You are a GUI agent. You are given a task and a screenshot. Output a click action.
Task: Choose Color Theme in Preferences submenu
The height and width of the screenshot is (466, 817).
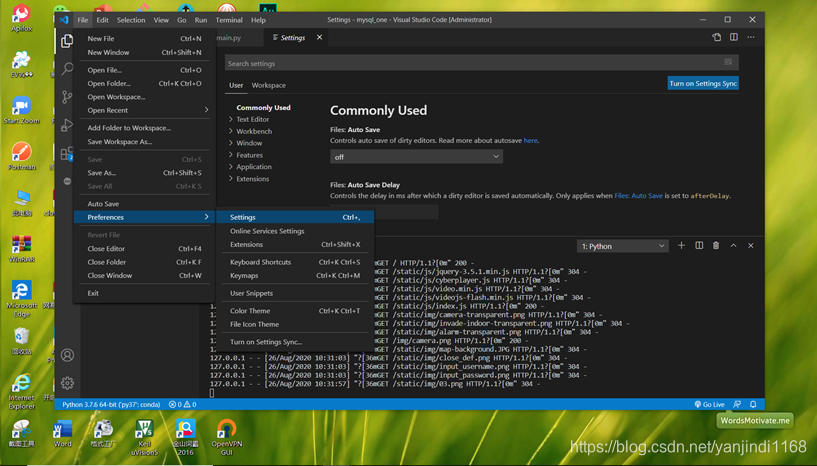(x=295, y=311)
